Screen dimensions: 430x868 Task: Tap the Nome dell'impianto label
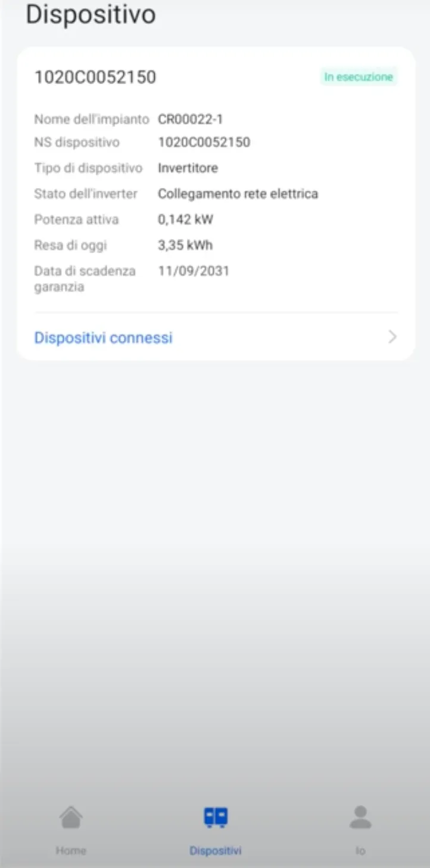coord(91,119)
